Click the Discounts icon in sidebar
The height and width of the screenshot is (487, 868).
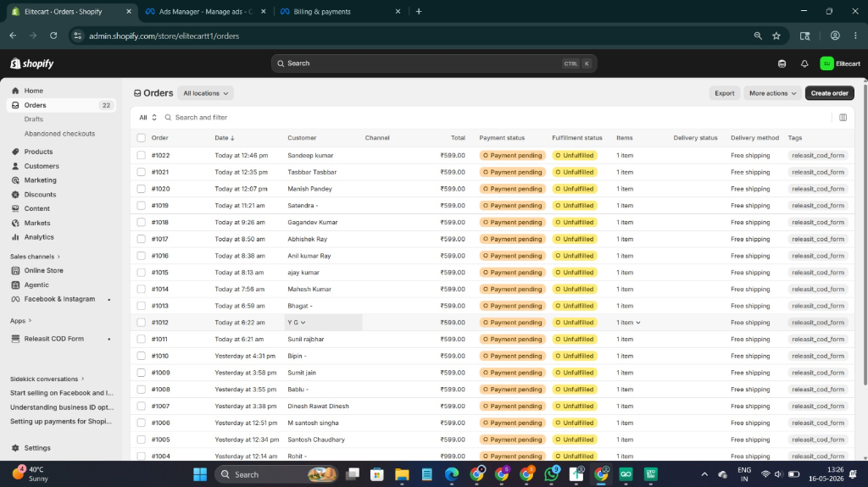15,195
